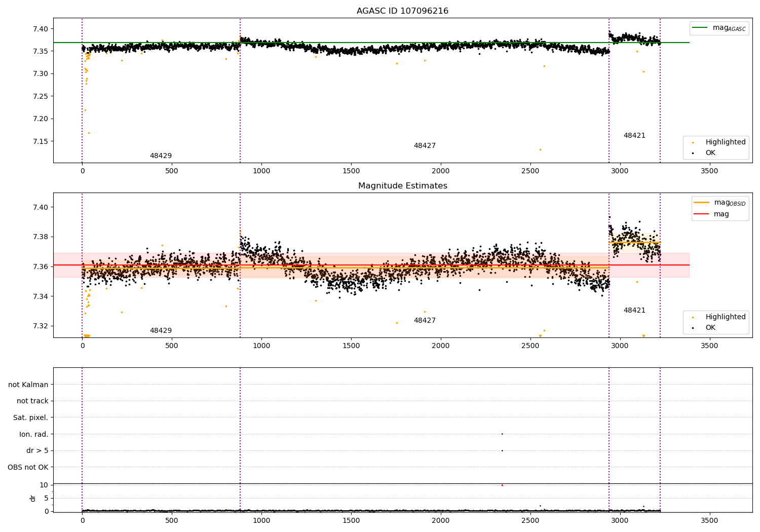This screenshot has height=532, width=760.
Task: Click the 'dr > 5' axis label
Action: point(37,451)
